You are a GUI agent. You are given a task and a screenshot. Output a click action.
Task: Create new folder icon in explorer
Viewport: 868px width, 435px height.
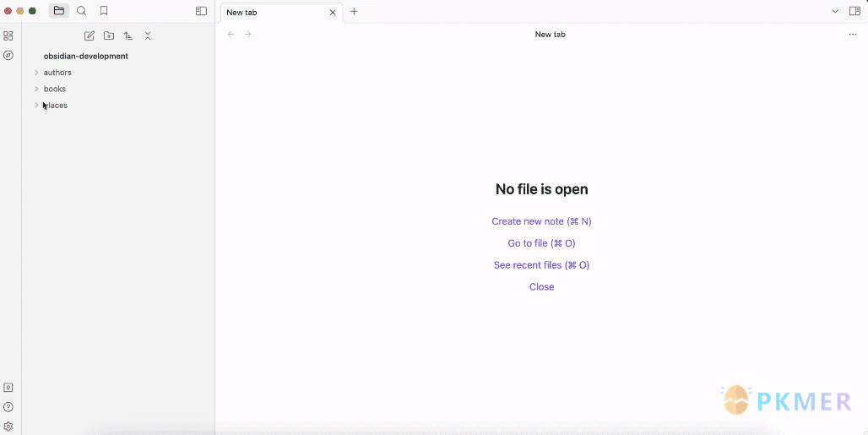(x=109, y=36)
